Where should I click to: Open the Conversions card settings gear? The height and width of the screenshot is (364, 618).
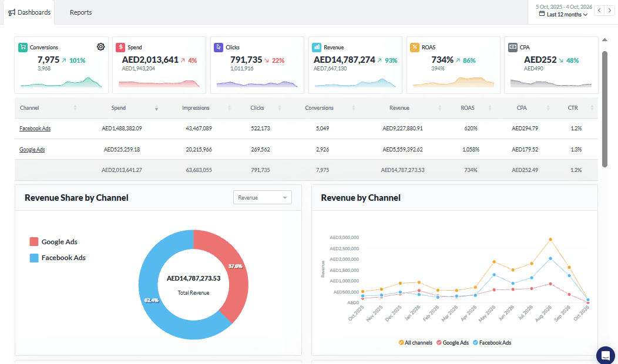point(101,47)
